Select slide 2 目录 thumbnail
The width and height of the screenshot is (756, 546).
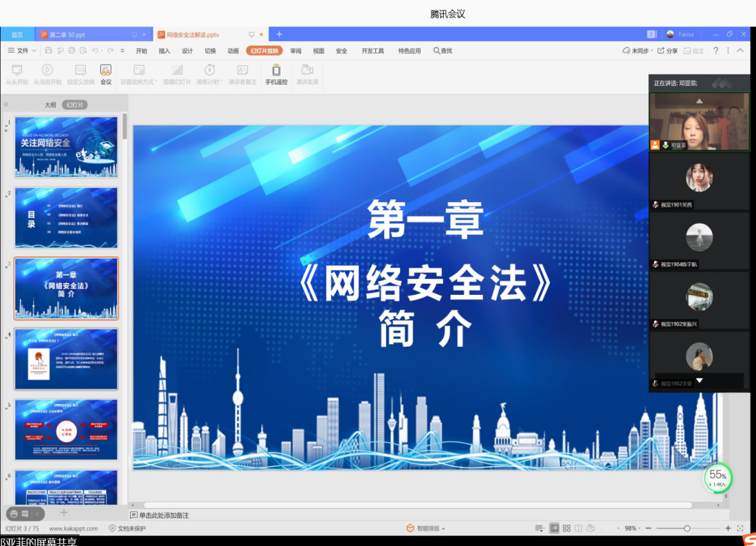pos(66,218)
